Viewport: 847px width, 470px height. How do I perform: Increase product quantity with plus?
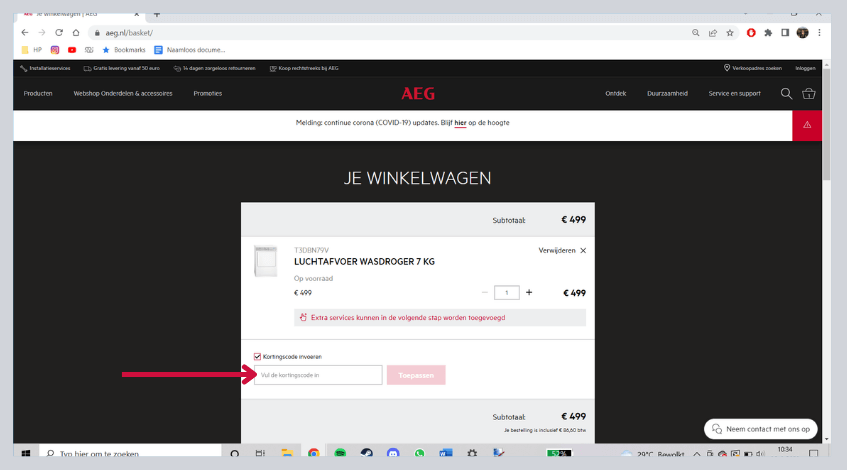[x=529, y=292]
